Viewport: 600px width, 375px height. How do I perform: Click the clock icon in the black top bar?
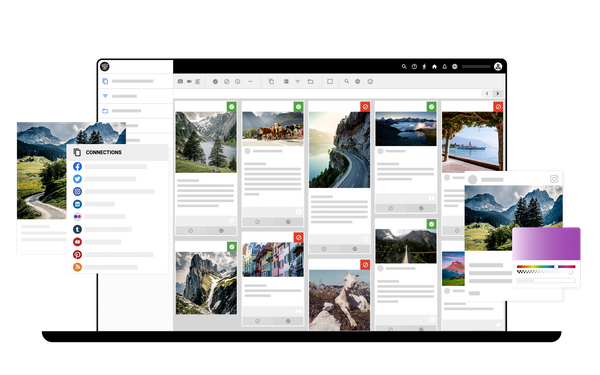[414, 67]
